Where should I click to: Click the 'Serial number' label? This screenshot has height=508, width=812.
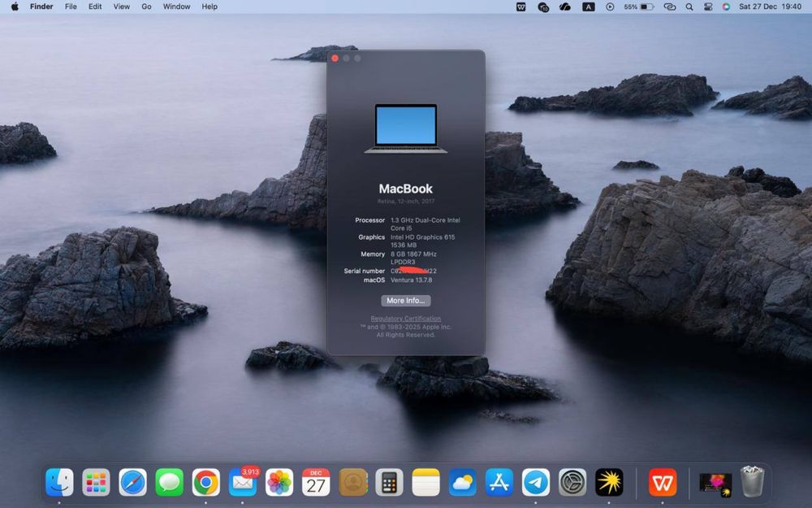pyautogui.click(x=364, y=271)
